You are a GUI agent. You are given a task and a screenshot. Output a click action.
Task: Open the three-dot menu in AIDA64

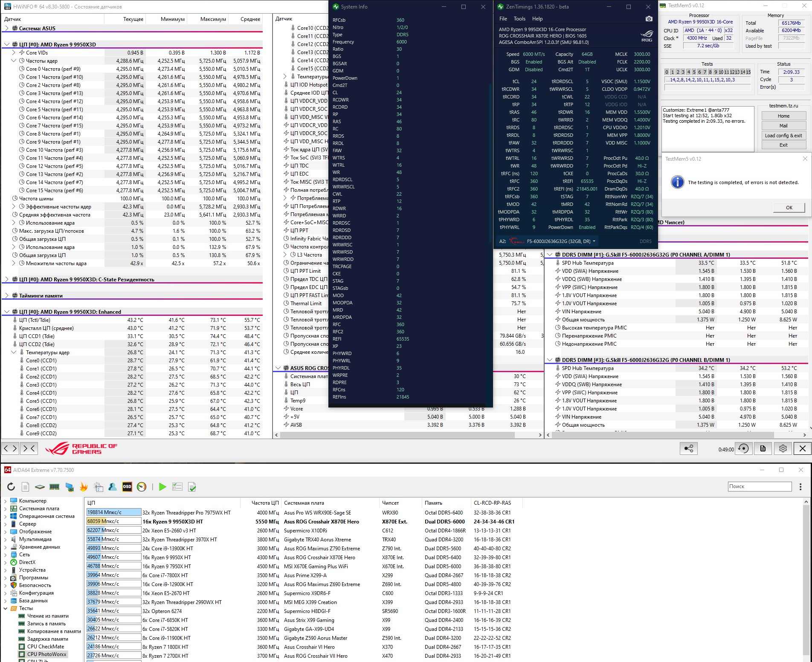800,486
